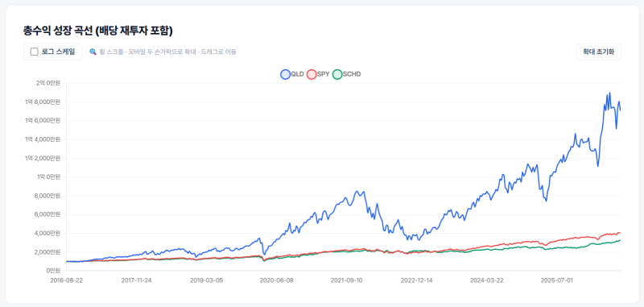Screen dimensions: 644x307
Task: Click the 4,000만원 y-axis label
Action: [48, 234]
